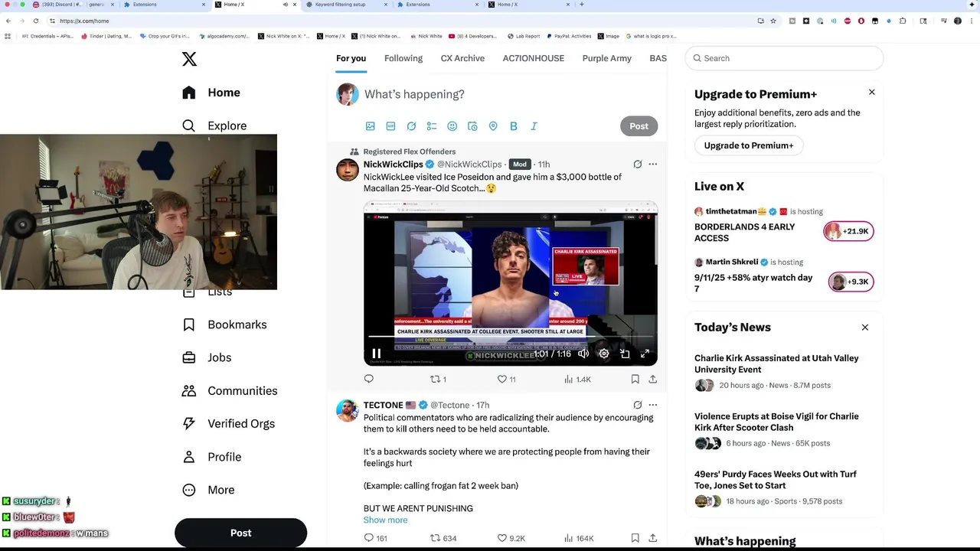Expand the More menu in sidebar
Viewport: 980px width, 551px height.
tap(208, 490)
